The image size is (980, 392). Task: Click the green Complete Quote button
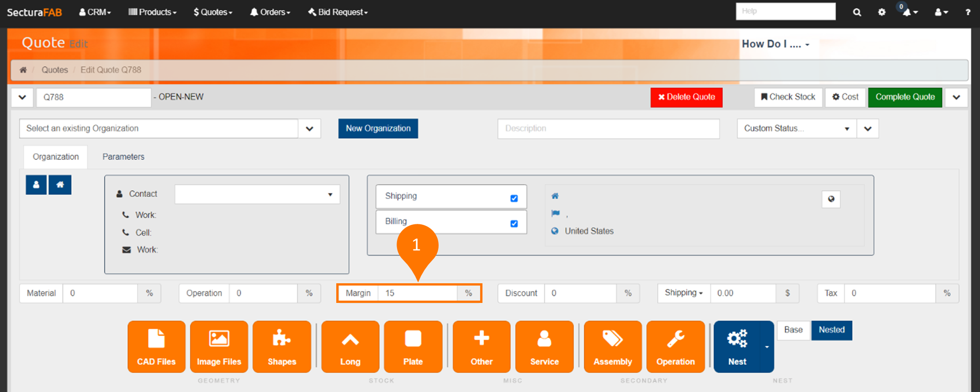coord(905,97)
